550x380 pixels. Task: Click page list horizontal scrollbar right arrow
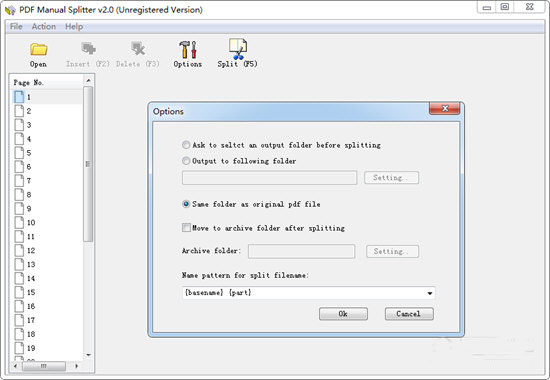pyautogui.click(x=77, y=366)
